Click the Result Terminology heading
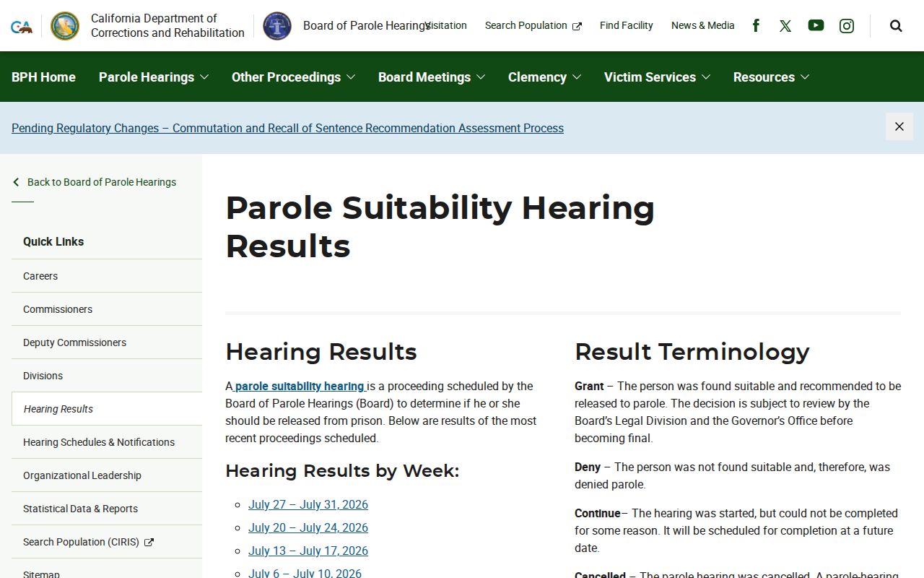Viewport: 924px width, 578px height. click(692, 352)
